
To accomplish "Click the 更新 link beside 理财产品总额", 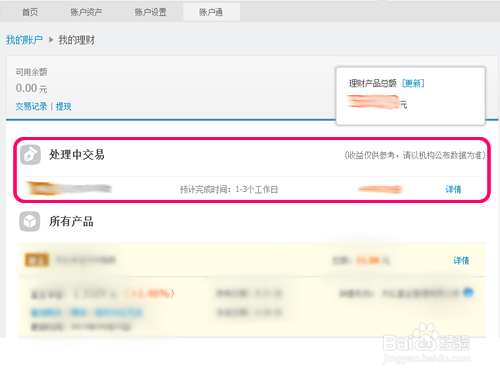I will click(x=413, y=83).
